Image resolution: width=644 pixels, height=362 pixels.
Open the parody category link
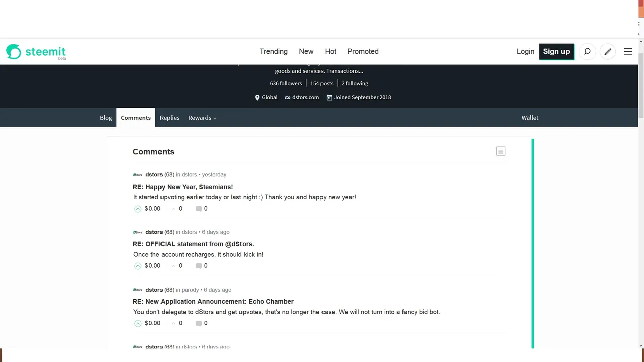190,290
